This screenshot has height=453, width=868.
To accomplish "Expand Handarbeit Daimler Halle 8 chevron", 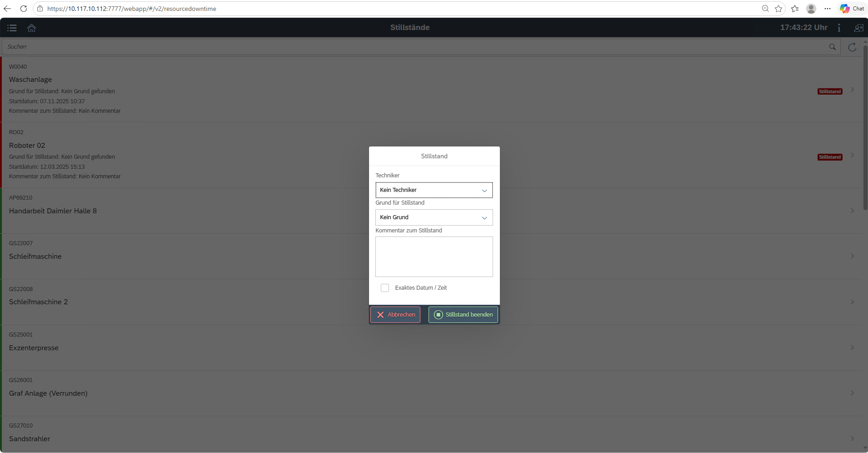I will click(x=852, y=211).
